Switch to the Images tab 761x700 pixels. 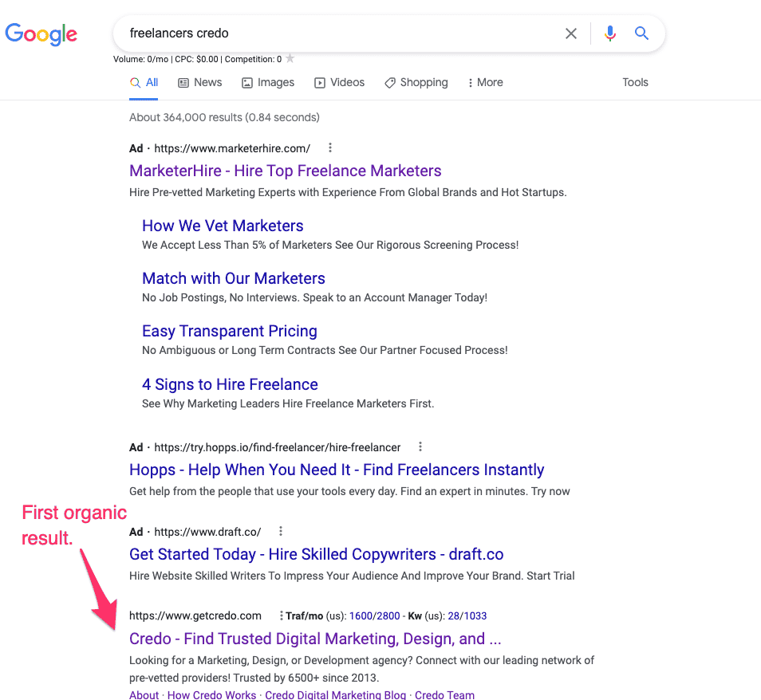268,82
